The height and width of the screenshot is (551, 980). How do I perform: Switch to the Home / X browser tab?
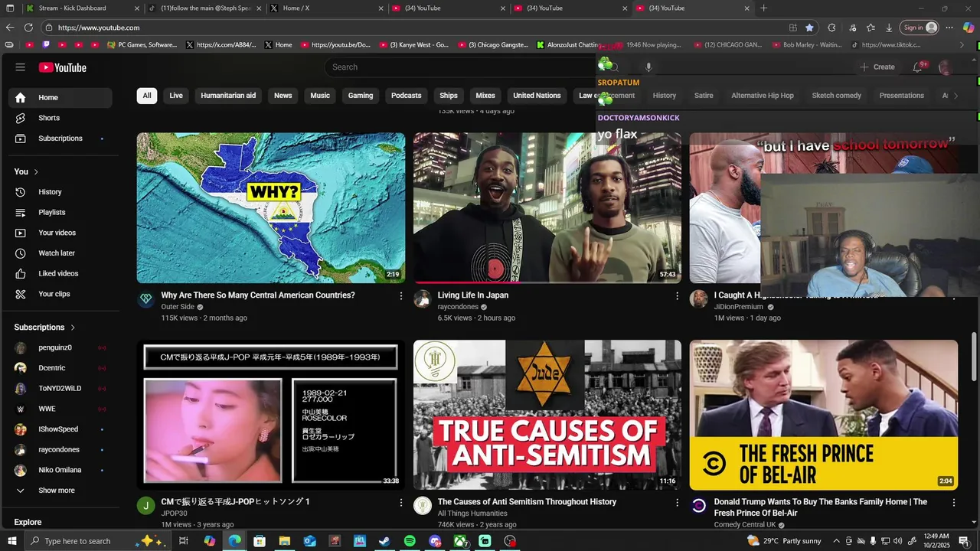pyautogui.click(x=327, y=8)
